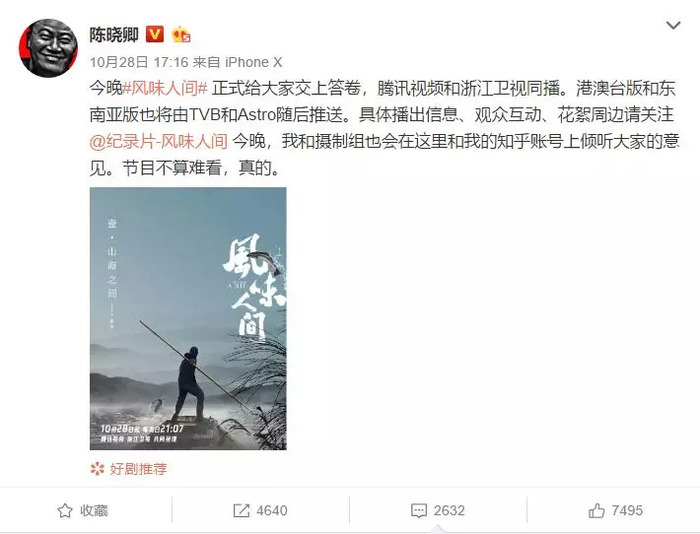
Task: Click the iPhone X source link
Action: tap(253, 62)
